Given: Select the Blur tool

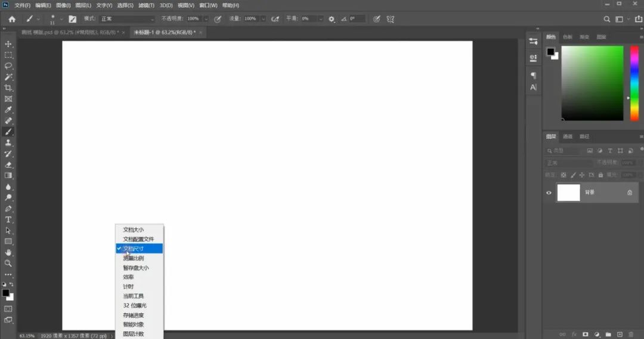Looking at the screenshot, I should click(x=8, y=186).
